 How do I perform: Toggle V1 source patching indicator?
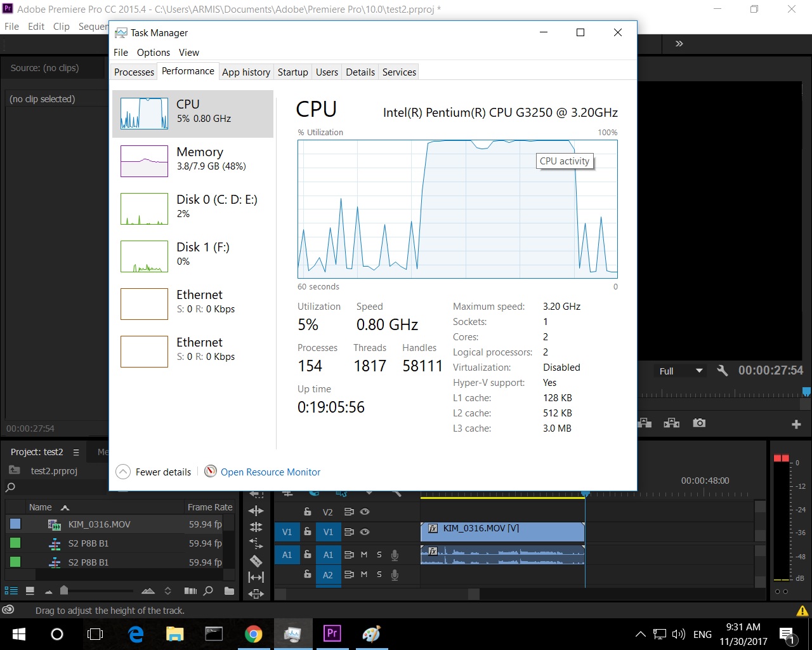287,532
